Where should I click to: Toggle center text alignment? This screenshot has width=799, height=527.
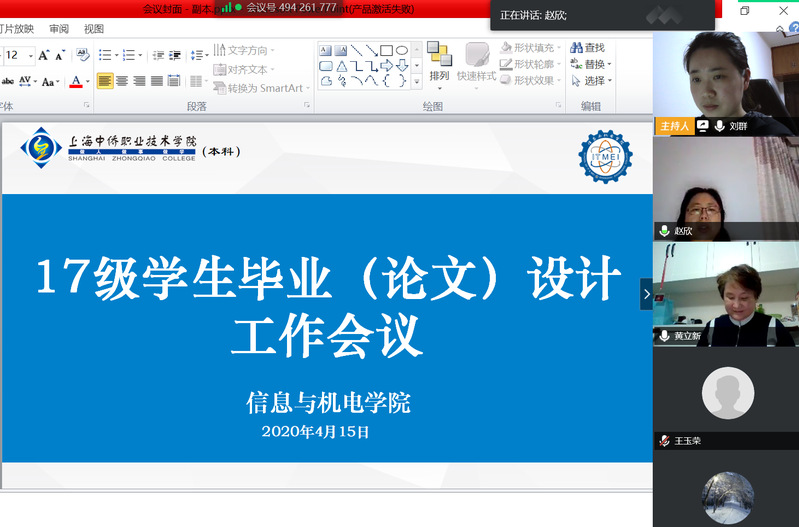(x=122, y=81)
